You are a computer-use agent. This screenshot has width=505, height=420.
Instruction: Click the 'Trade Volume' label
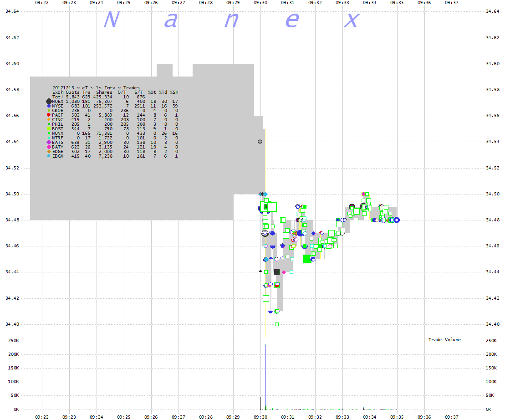tap(444, 339)
